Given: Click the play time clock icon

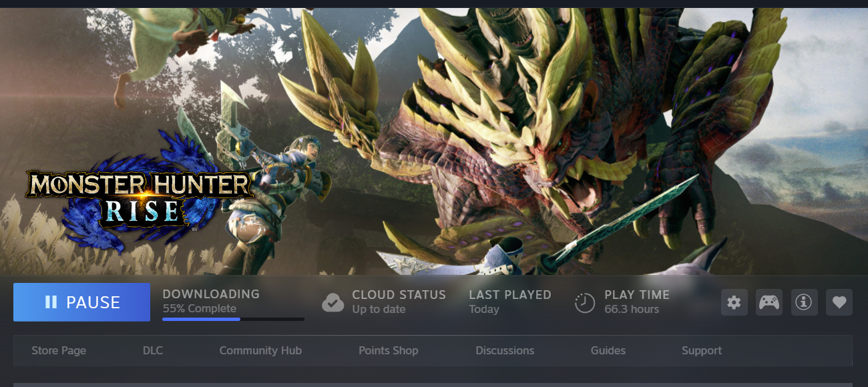Looking at the screenshot, I should pos(585,303).
